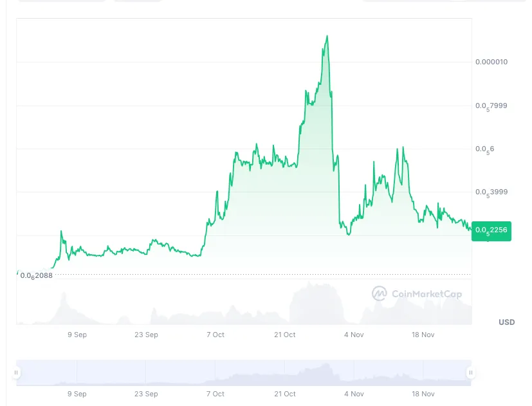Screen dimensions: 532x406
Task: Select 18 Nov on the main chart date axis
Action: coord(423,335)
